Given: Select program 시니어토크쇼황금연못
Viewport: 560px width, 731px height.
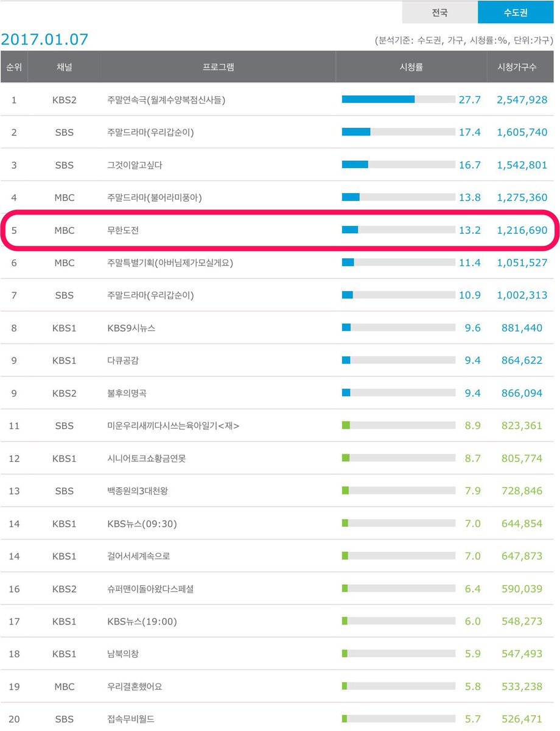Looking at the screenshot, I should tap(146, 458).
